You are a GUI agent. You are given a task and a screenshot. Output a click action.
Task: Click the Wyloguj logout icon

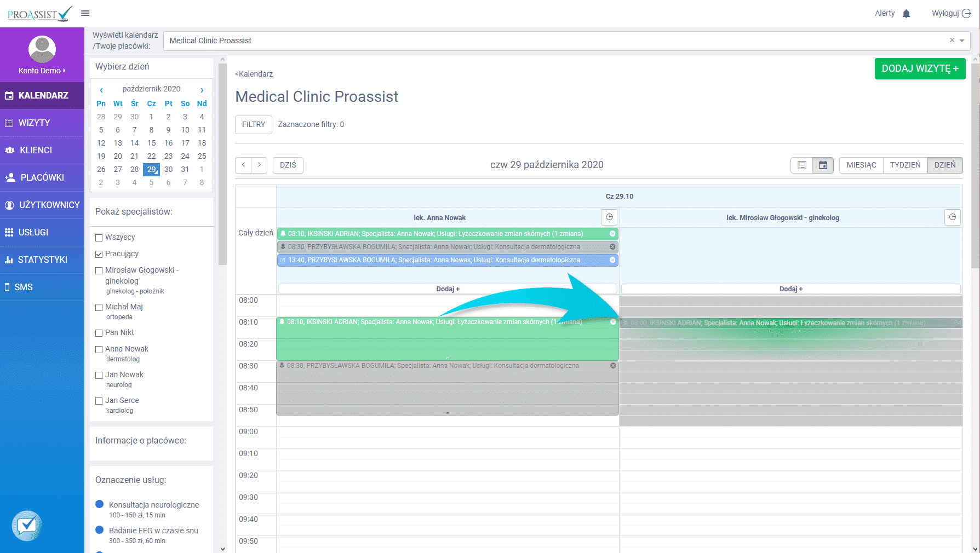tap(966, 14)
